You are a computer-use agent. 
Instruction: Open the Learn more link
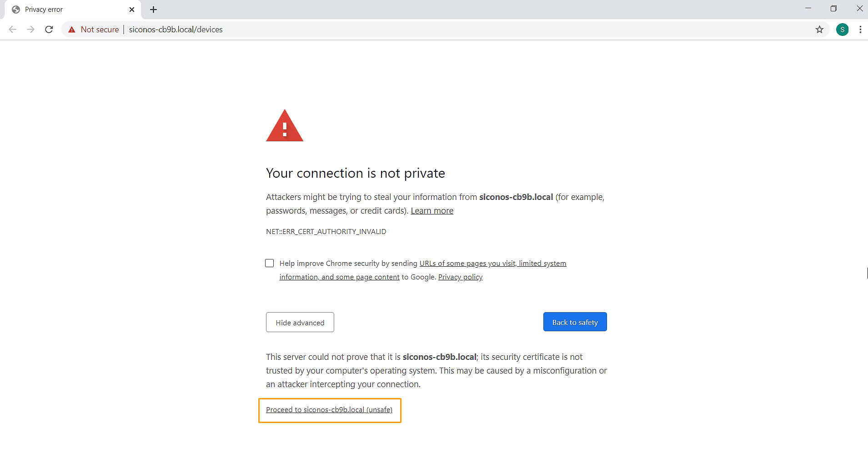coord(432,211)
